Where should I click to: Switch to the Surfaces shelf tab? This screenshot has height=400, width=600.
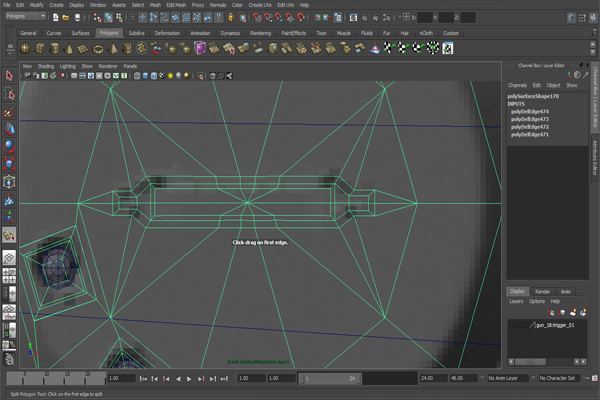[80, 33]
